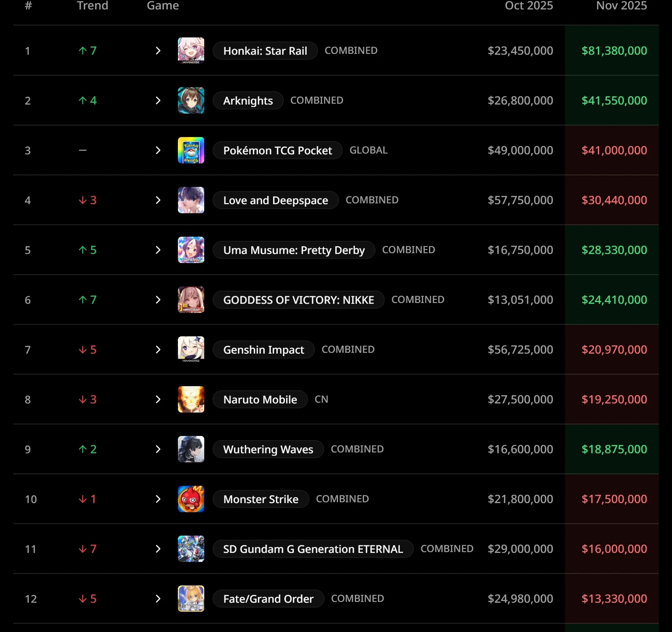The height and width of the screenshot is (632, 672).
Task: Click the $24,980,000 Oct revenue cell
Action: (520, 599)
